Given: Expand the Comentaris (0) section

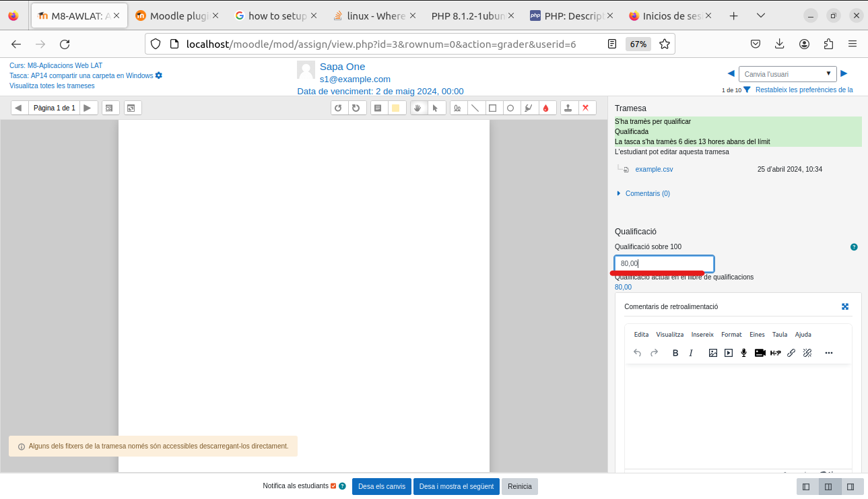Looking at the screenshot, I should (646, 193).
